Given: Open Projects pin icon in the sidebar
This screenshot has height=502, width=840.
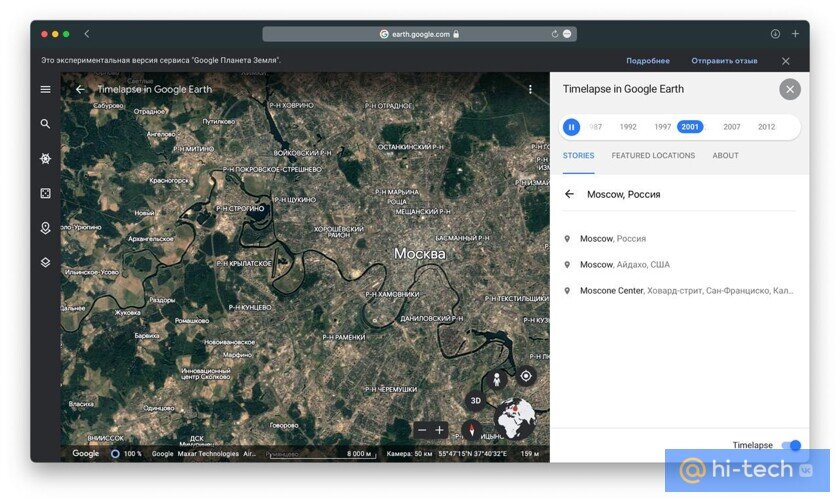Looking at the screenshot, I should coord(46,228).
